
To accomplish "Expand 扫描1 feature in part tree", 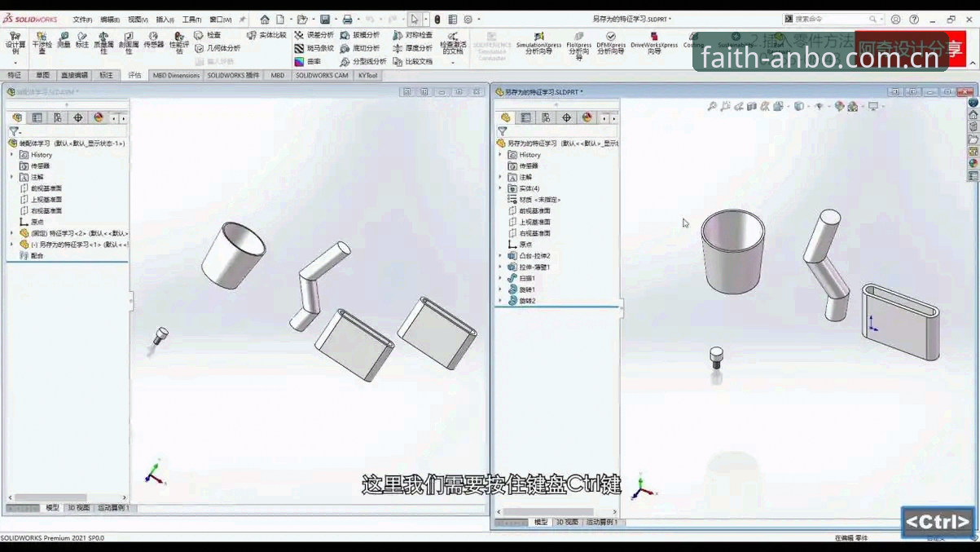I will point(500,278).
